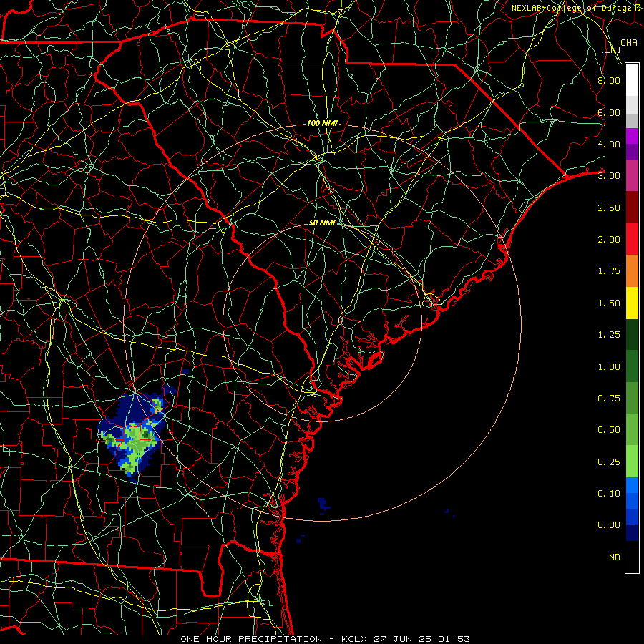
Task: Click the '8.00' legend value
Action: (x=609, y=80)
